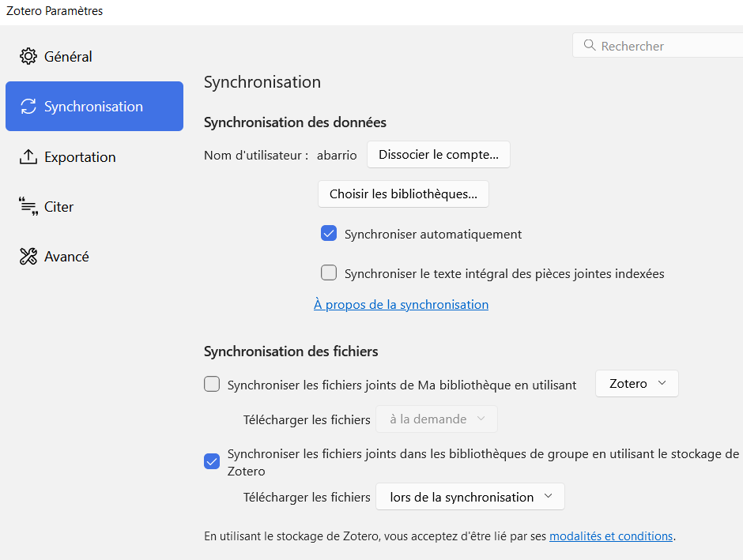Click the tools icon beside Avancé

coord(28,256)
